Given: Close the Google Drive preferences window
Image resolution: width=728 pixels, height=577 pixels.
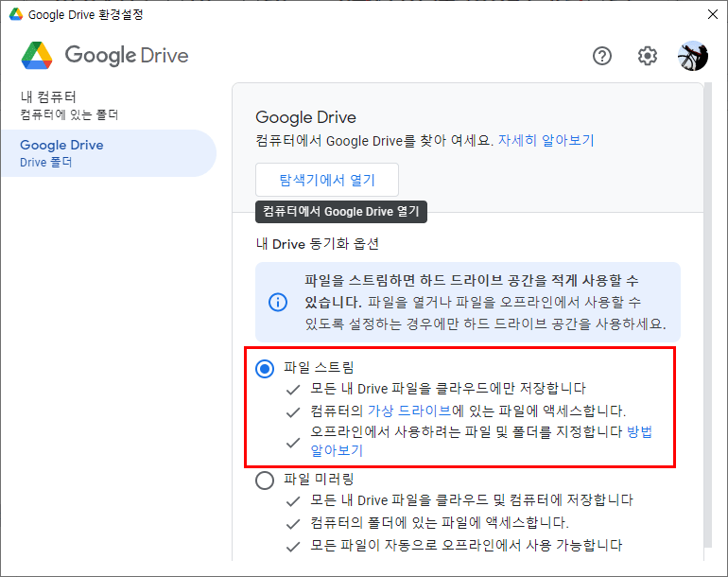Looking at the screenshot, I should [x=713, y=14].
